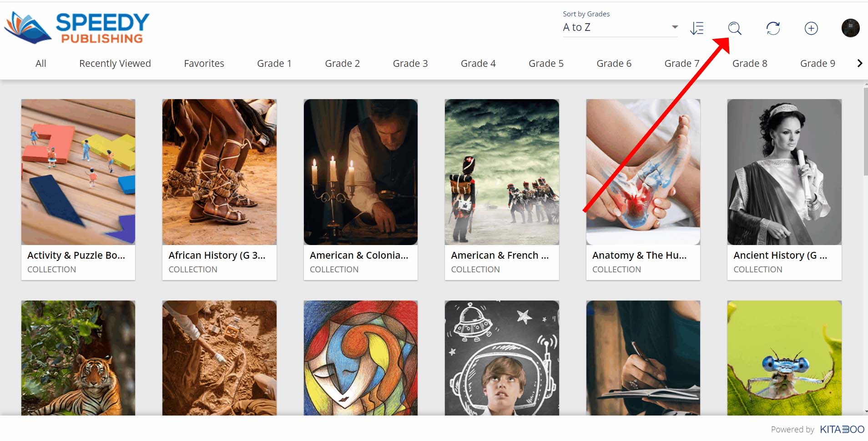Click the page vertical scrollbar
Viewport: 868px width, 441px height.
[x=865, y=132]
